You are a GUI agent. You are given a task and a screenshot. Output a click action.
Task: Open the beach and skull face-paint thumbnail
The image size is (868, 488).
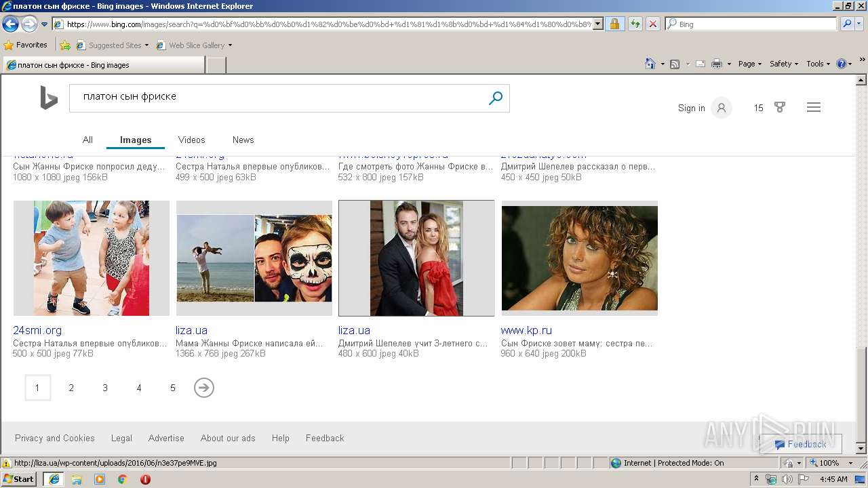click(x=254, y=258)
